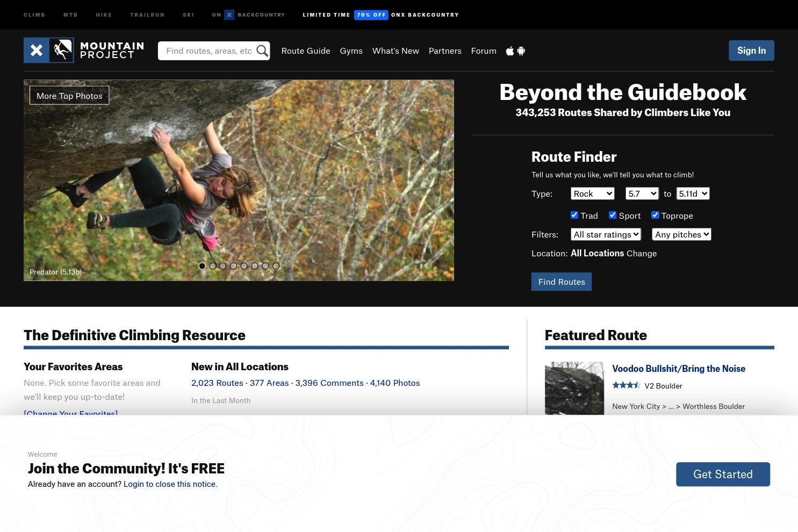
Task: Click the MOUNTAIN PROJECT wordmark
Action: click(112, 50)
